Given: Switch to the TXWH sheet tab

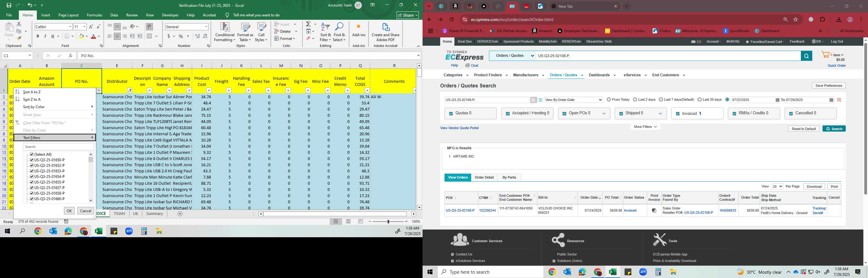Looking at the screenshot, I should coord(119,214).
